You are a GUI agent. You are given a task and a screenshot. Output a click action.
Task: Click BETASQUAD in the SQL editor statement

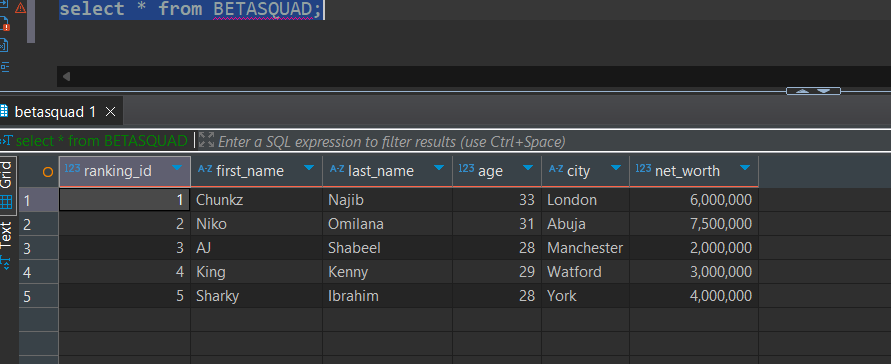click(263, 9)
